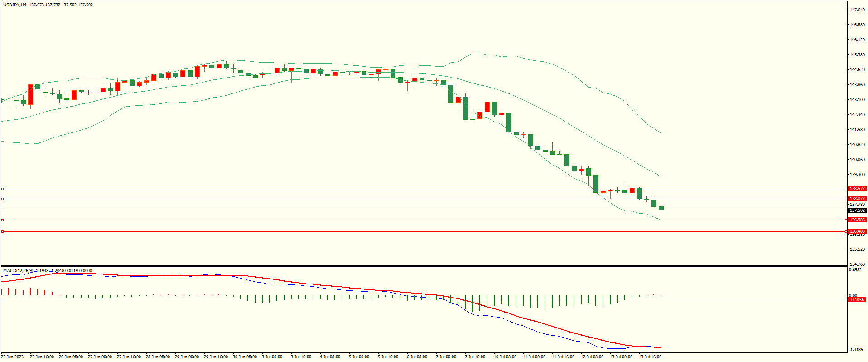Click the 13 Jul 16:00 time label
Screen dimensions: 868x362
tap(650, 357)
